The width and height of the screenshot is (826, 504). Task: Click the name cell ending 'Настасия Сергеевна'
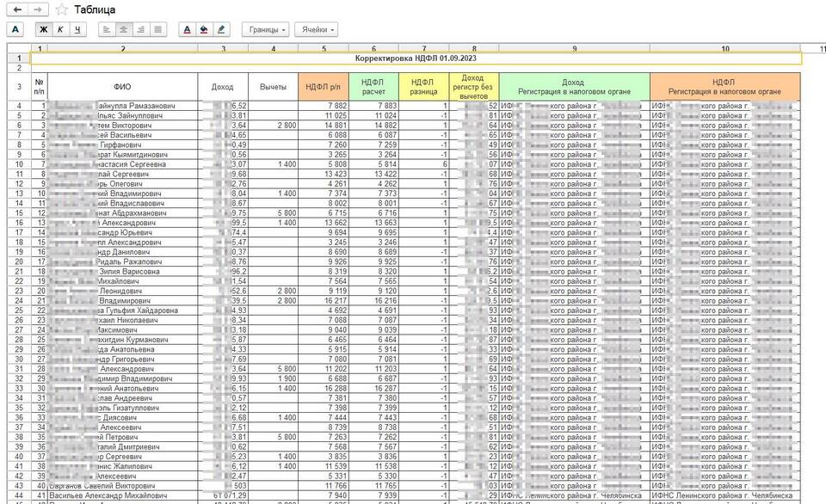pos(122,164)
